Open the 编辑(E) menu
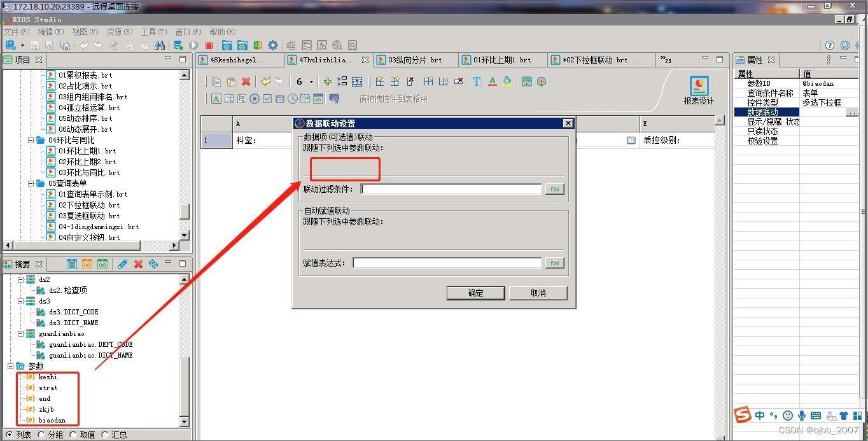The image size is (868, 441). coord(51,32)
